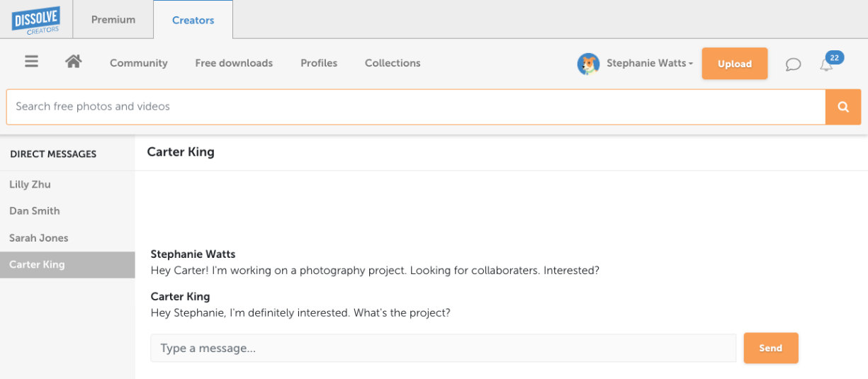Open Lilly Zhu direct message conversation
This screenshot has height=379, width=868.
coord(30,184)
